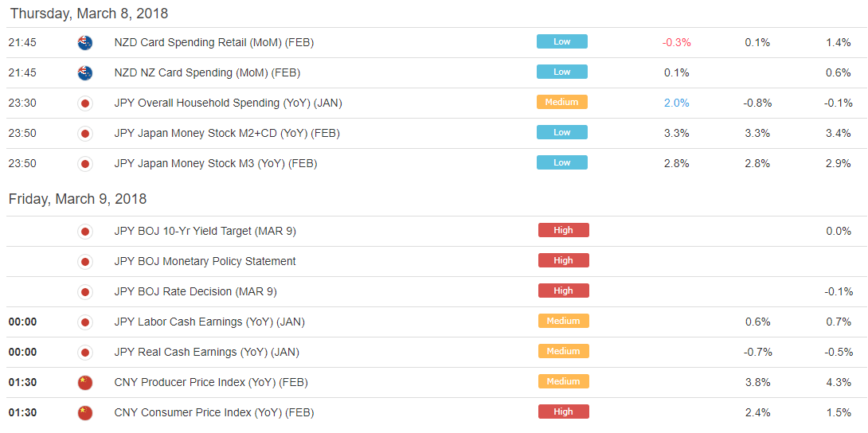The height and width of the screenshot is (433, 868).
Task: Open JPY Japan Money Stock M2+CD event
Action: [227, 133]
